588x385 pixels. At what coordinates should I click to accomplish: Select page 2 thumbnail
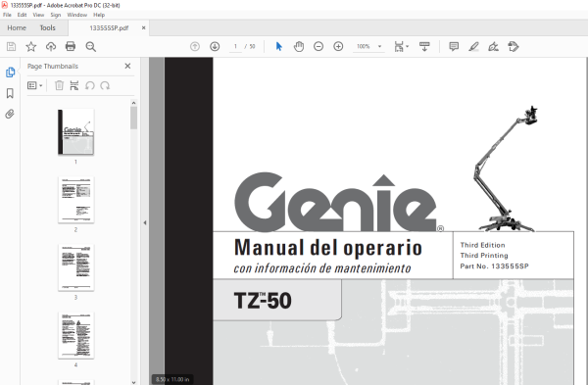click(75, 200)
